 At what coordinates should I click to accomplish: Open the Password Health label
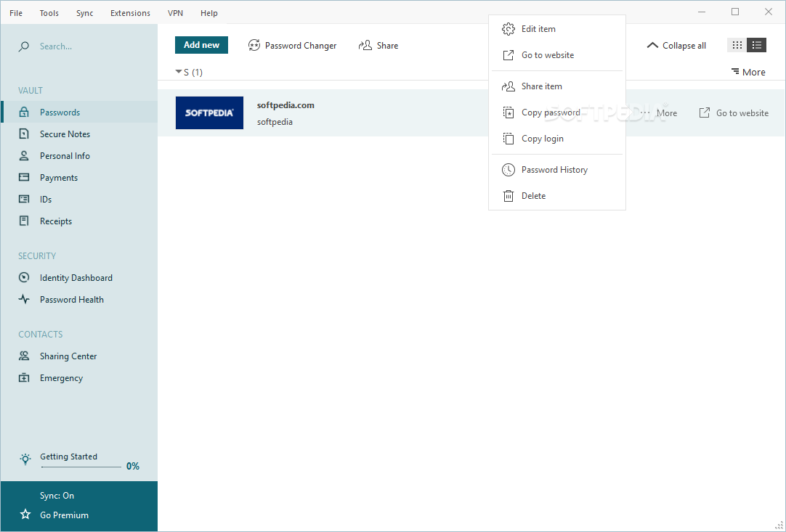pyautogui.click(x=72, y=300)
